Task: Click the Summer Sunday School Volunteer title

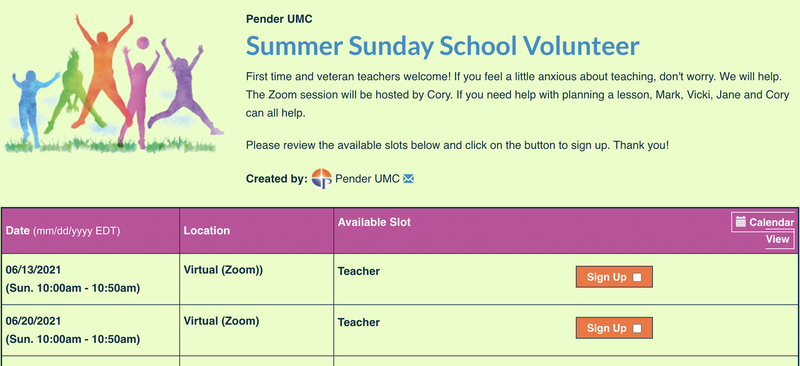Action: point(442,46)
